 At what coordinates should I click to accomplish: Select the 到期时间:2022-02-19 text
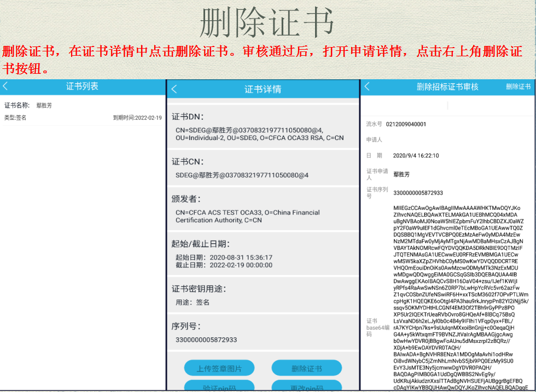coord(137,118)
